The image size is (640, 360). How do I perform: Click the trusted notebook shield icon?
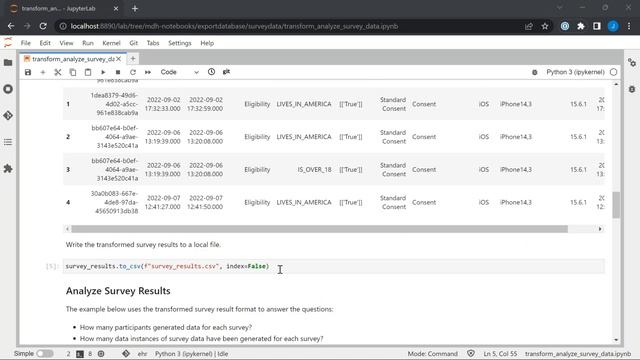(x=471, y=353)
